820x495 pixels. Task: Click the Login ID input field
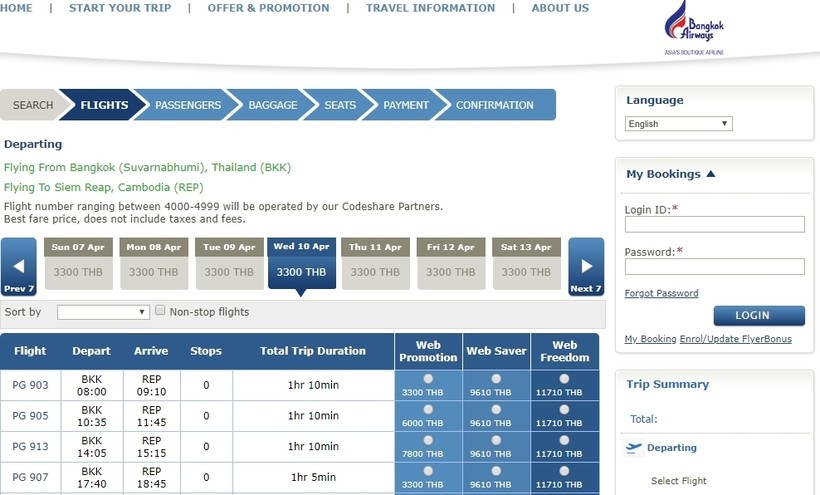714,225
